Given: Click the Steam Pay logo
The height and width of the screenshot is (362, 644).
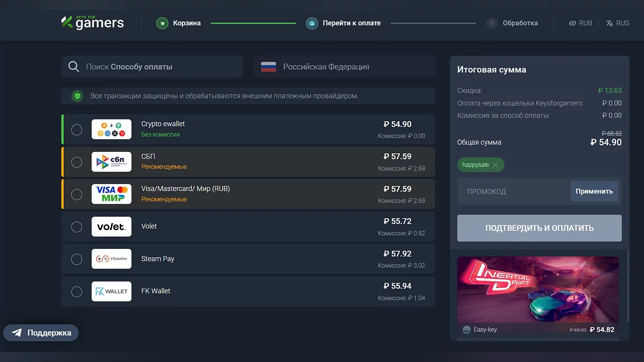Looking at the screenshot, I should coord(111,258).
